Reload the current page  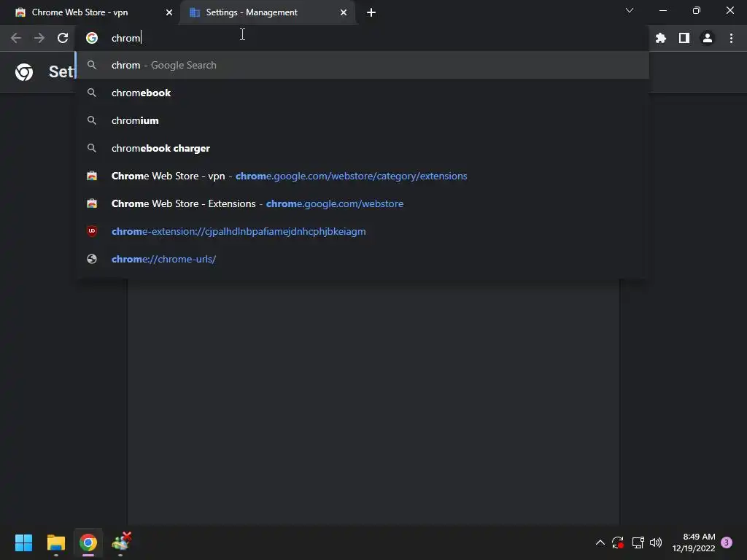click(63, 38)
